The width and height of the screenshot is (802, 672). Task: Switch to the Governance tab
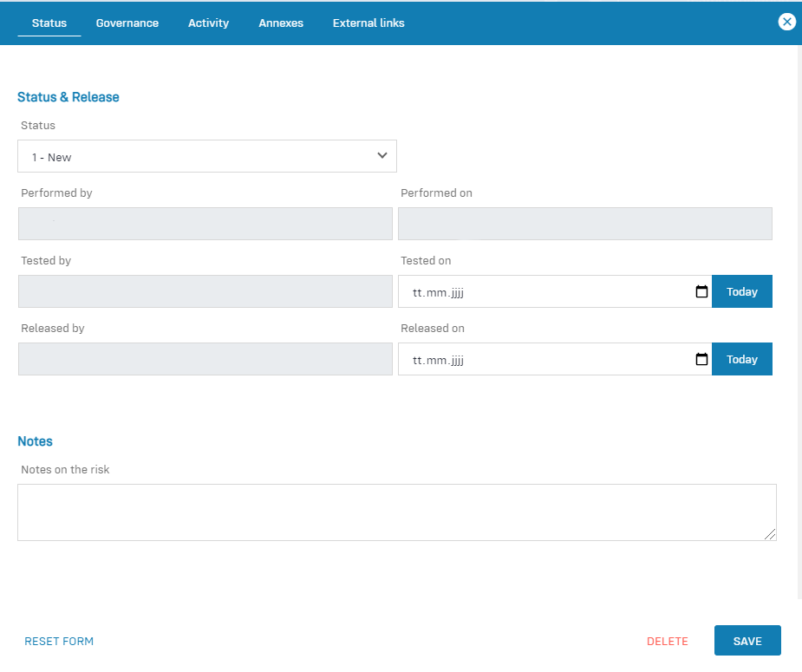[127, 23]
